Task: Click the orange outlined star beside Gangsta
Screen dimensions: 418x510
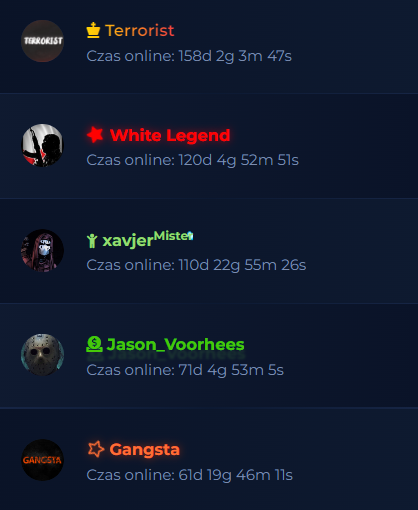Action: tap(96, 449)
